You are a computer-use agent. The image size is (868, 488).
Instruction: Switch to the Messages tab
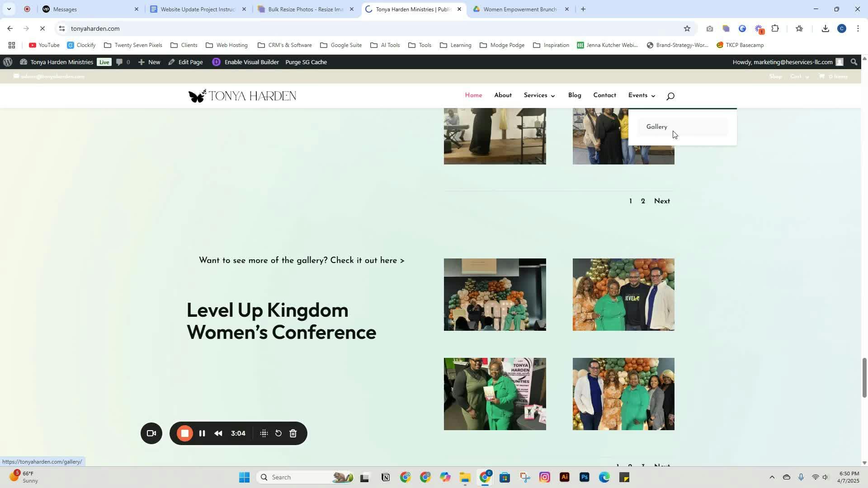(90, 9)
